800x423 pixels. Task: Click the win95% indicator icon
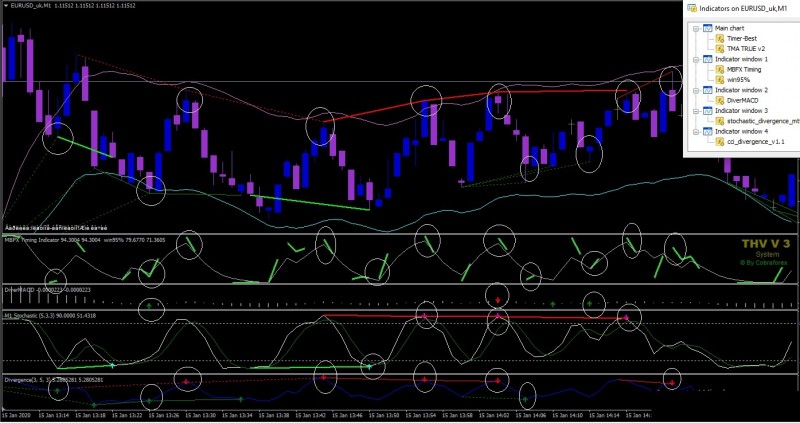[720, 80]
